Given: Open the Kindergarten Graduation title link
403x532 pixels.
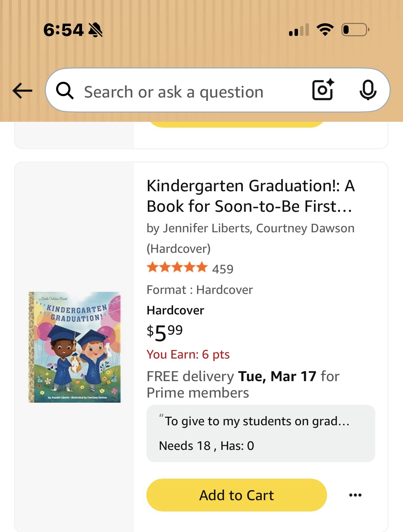Looking at the screenshot, I should point(250,196).
